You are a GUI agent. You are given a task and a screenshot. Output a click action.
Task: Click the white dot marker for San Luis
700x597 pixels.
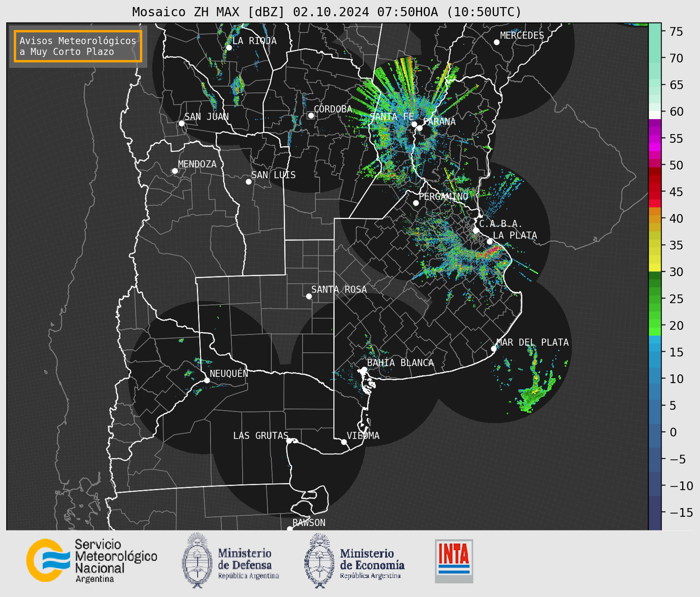249,182
